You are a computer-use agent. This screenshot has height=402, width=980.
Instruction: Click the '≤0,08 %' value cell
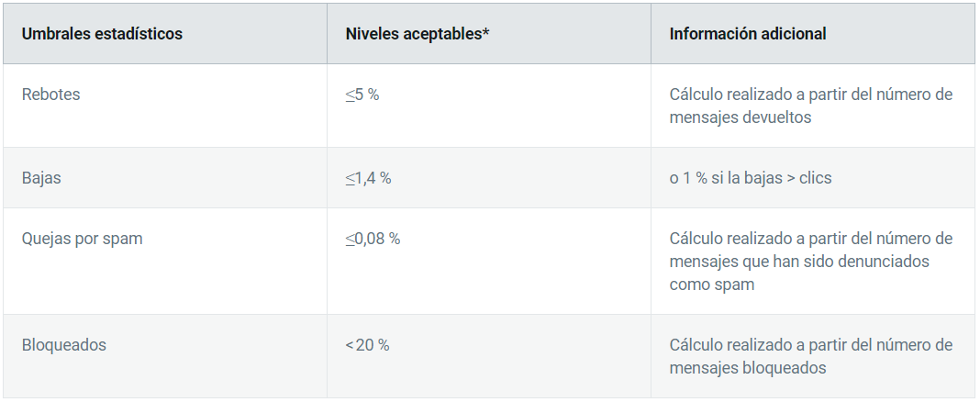373,239
